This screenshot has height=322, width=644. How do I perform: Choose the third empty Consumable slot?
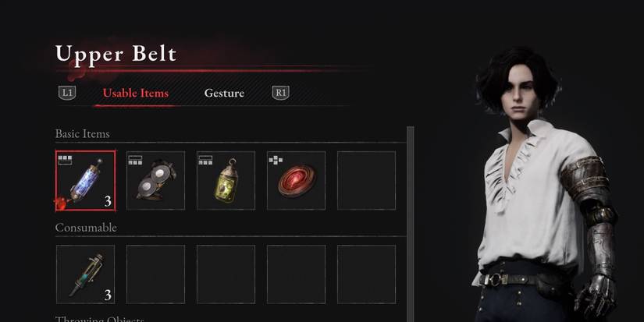pos(226,274)
